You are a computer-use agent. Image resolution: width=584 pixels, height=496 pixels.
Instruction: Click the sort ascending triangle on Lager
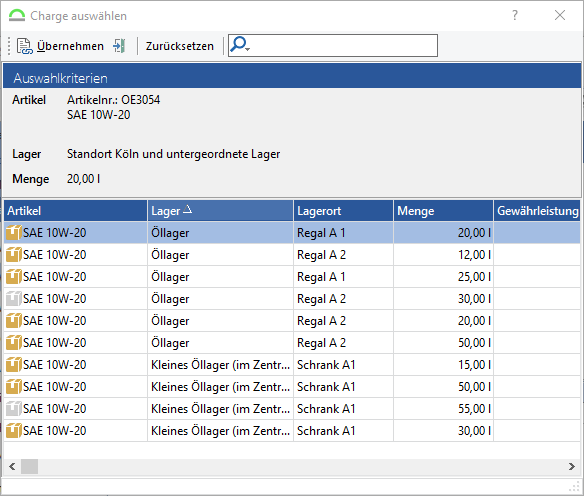(188, 209)
